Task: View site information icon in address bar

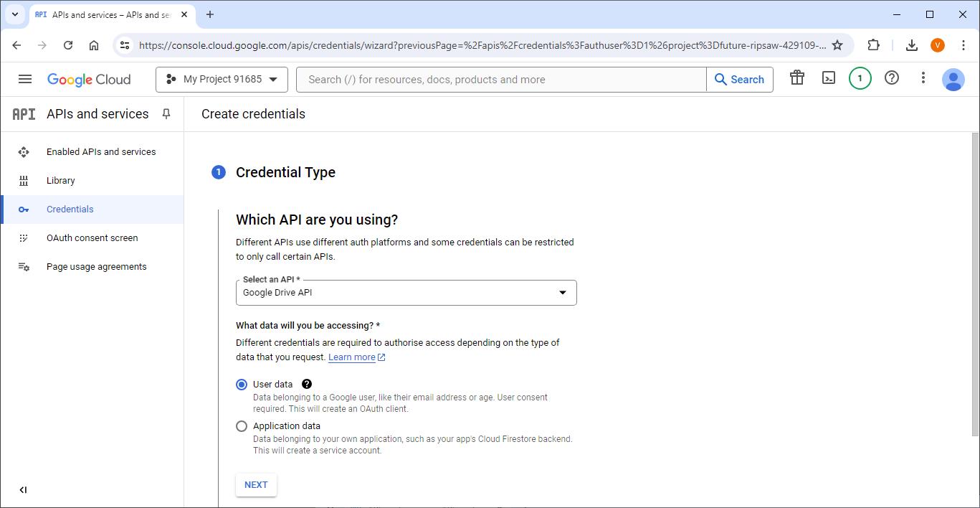Action: pos(125,45)
